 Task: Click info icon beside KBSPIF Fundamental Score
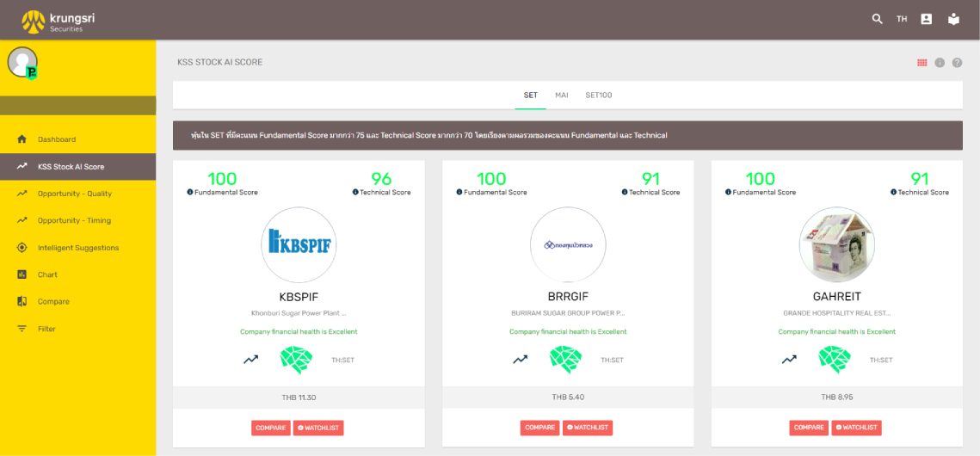[x=190, y=193]
